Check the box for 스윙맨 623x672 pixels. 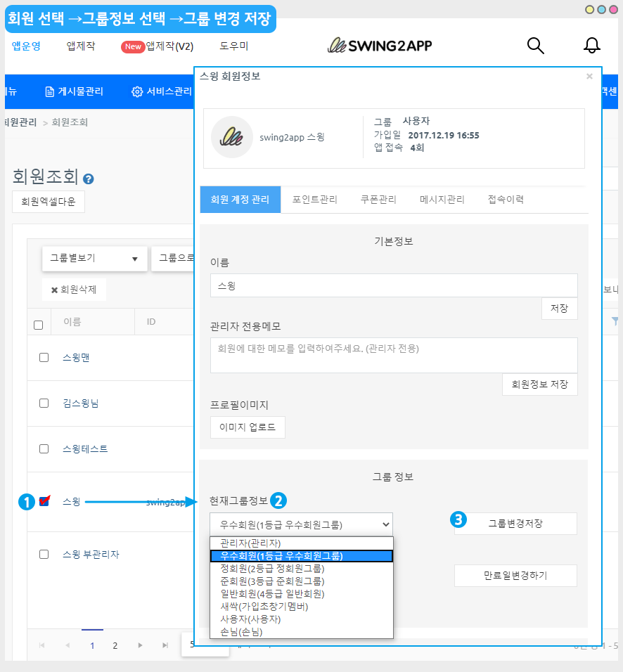[x=44, y=357]
